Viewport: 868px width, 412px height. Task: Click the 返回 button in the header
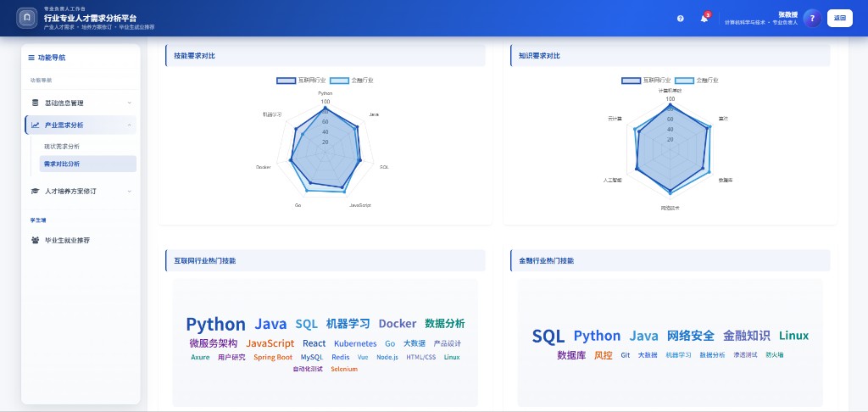[x=840, y=19]
